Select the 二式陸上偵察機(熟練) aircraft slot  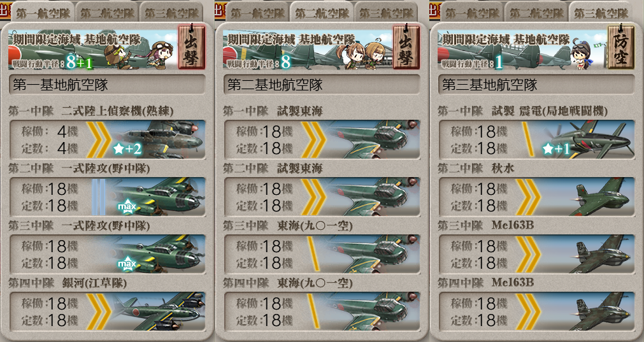tap(107, 139)
